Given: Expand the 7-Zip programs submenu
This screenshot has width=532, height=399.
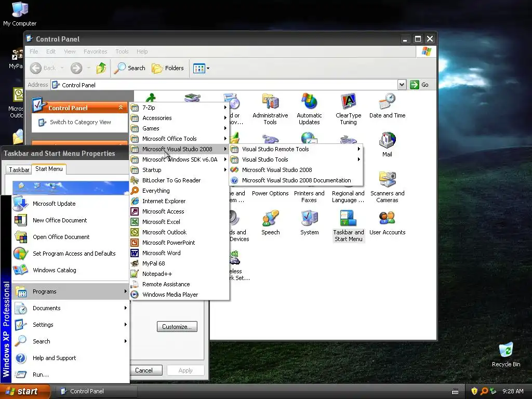Looking at the screenshot, I should [x=179, y=108].
